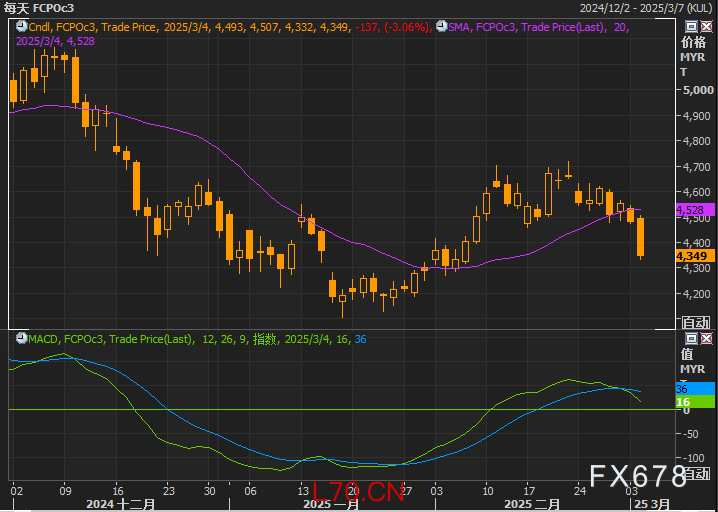Open the 每天 FCPOc3 chart title
The height and width of the screenshot is (512, 718).
tap(39, 8)
